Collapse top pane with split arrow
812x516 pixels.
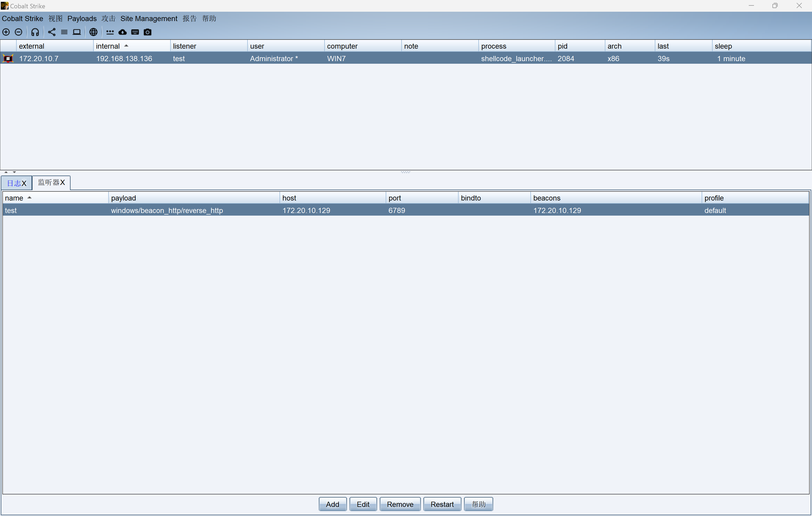click(x=6, y=172)
